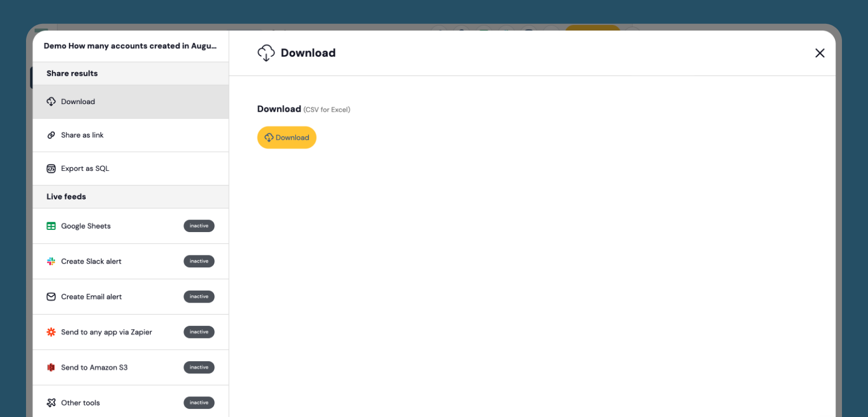Click the Slack logo icon
Screen dimensions: 868x417
(x=51, y=261)
